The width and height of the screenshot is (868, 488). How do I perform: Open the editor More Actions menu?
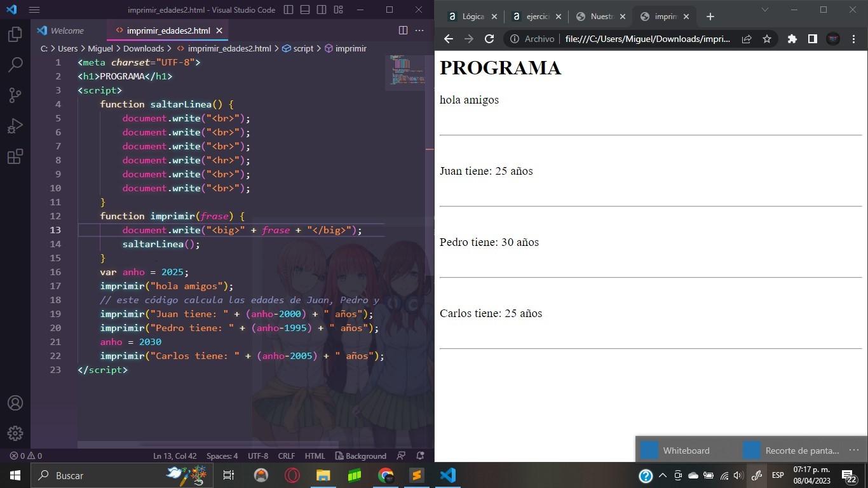click(419, 30)
